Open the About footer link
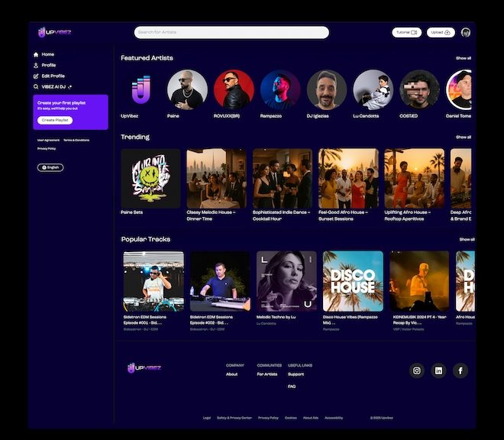Screen dimensions: 504x440 (x=231, y=374)
